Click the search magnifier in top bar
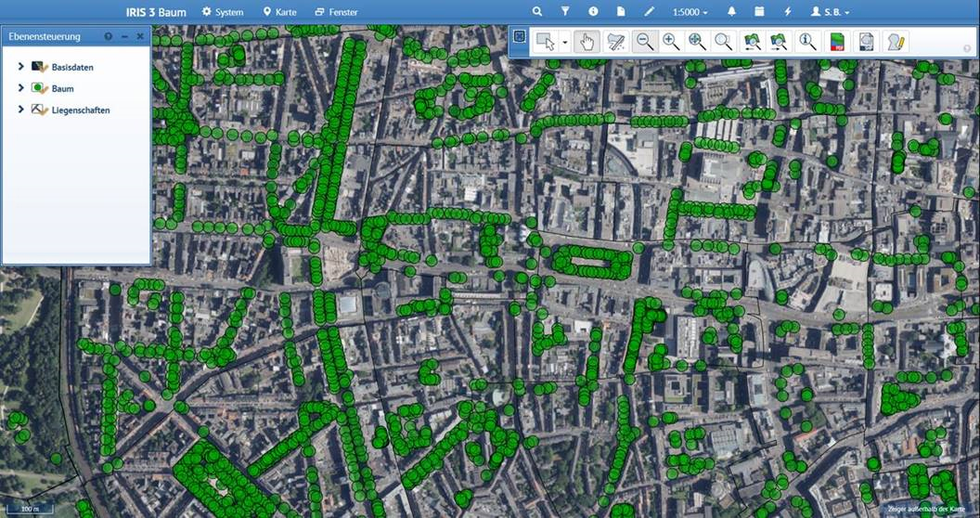 pos(536,12)
